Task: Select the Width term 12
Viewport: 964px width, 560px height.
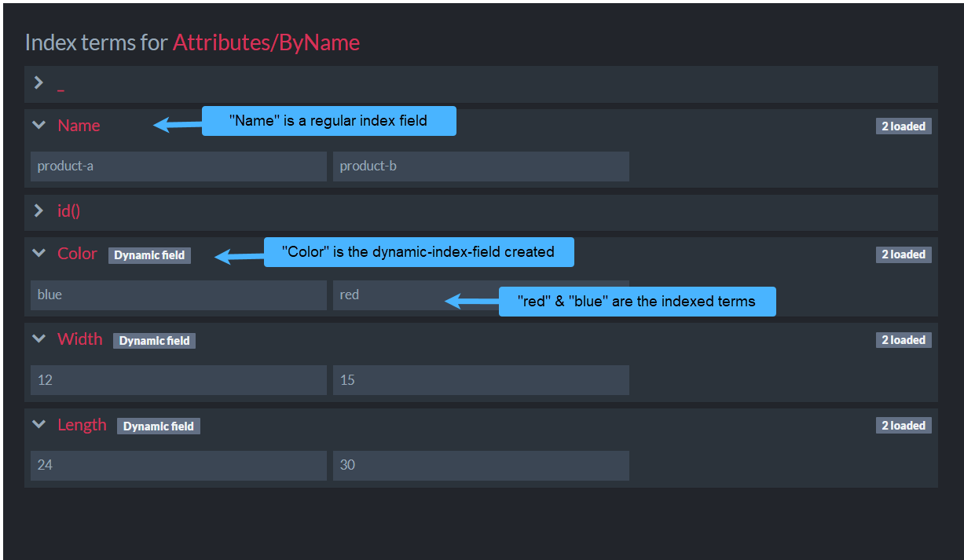Action: 178,380
